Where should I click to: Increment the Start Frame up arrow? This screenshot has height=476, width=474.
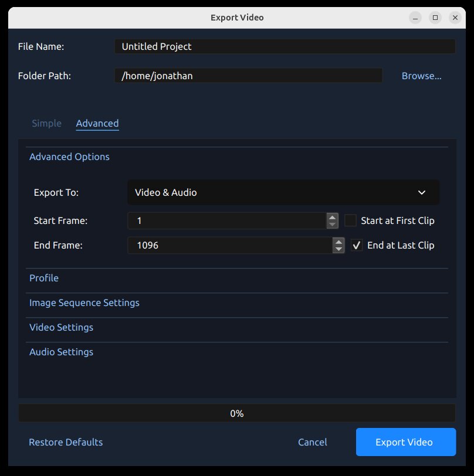(333, 217)
